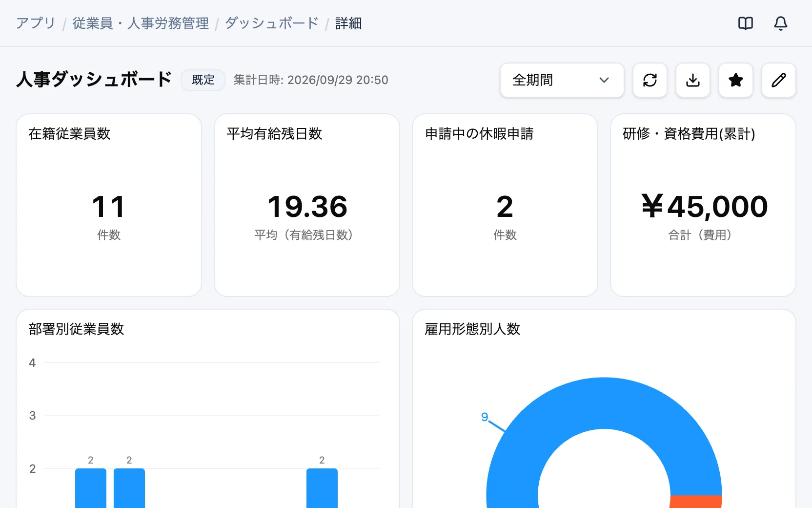
Task: Click the 雇用形態別人数 chart title
Action: pyautogui.click(x=472, y=329)
